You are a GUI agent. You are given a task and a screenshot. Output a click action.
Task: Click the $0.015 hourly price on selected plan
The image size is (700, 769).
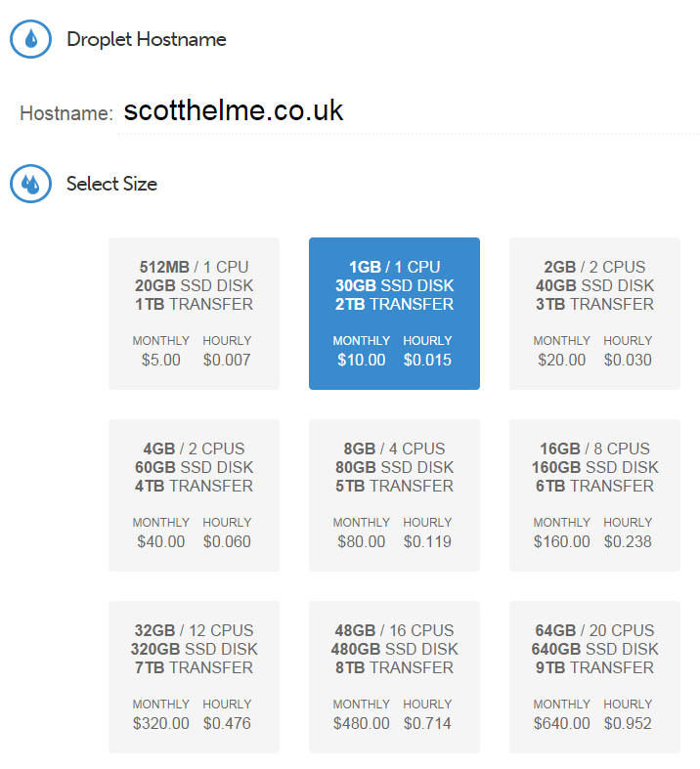(427, 360)
